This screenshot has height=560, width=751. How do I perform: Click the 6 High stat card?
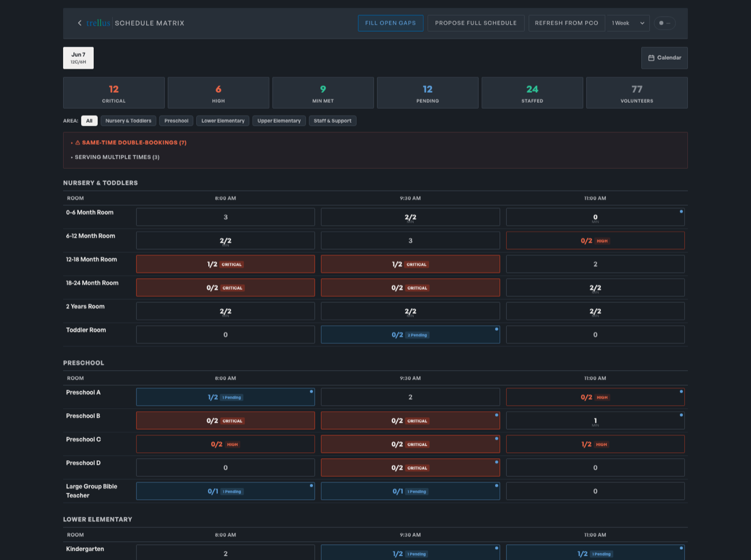[x=218, y=93]
